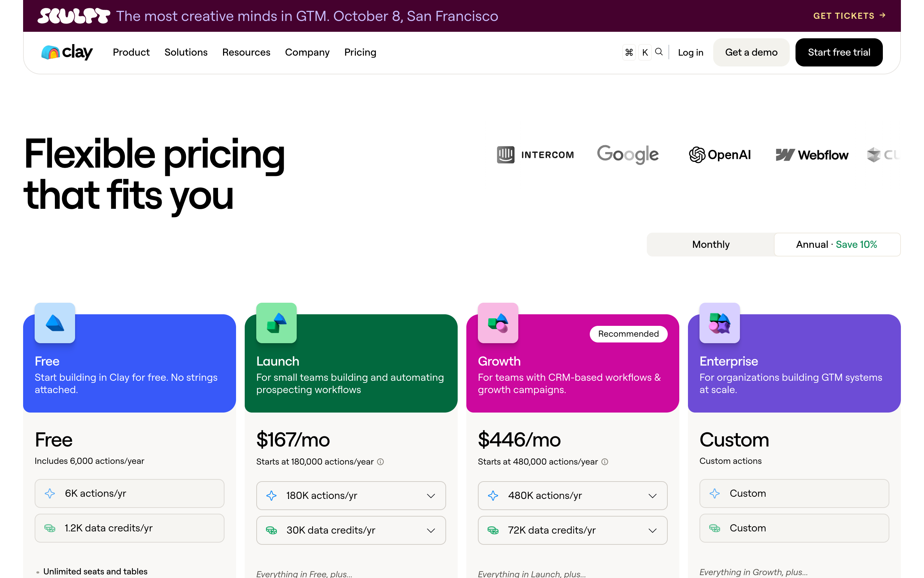
Task: Click the Growth plan shapes icon
Action: (498, 323)
